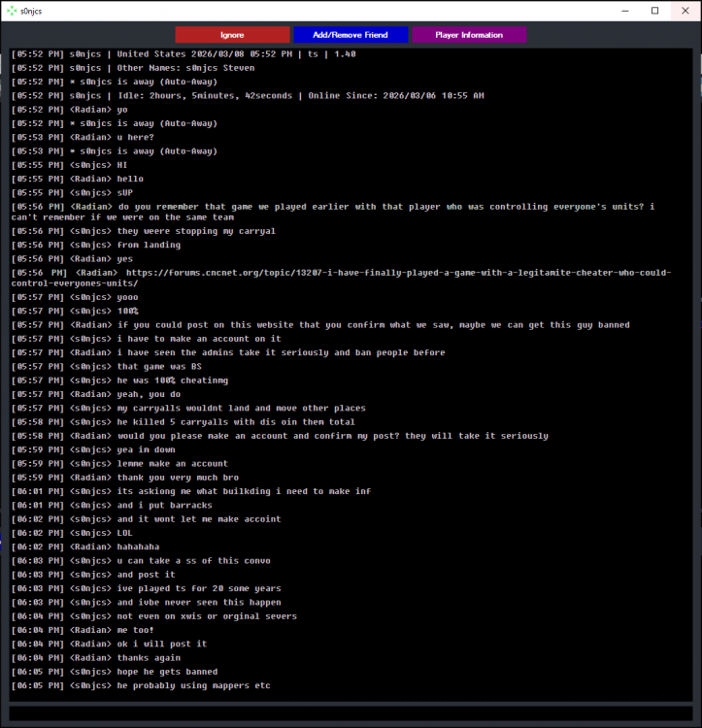This screenshot has width=702, height=728.
Task: Open Player Information
Action: (x=469, y=35)
